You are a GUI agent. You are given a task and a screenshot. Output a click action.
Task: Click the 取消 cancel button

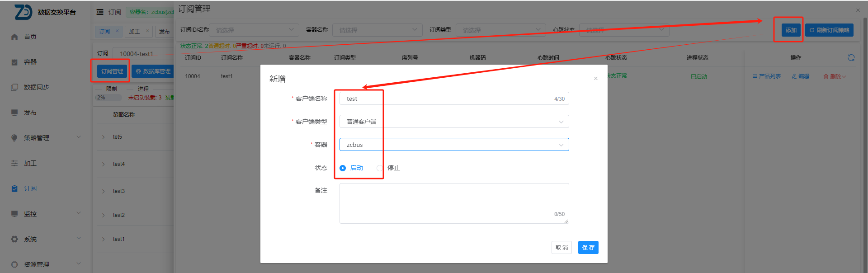(561, 248)
